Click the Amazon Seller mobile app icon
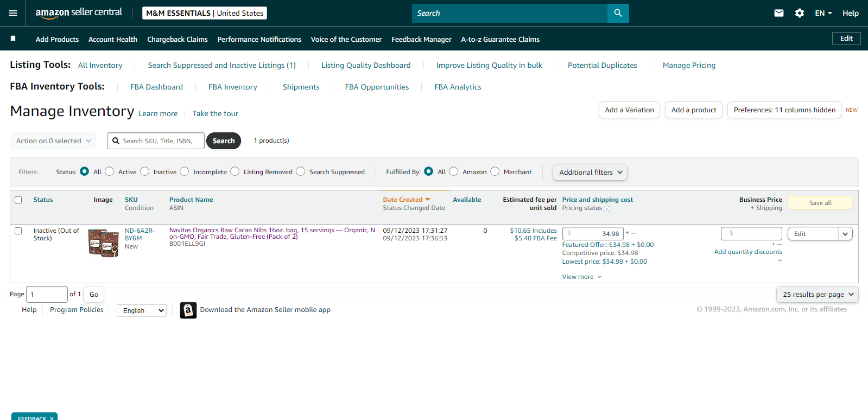868x420 pixels. [x=188, y=310]
